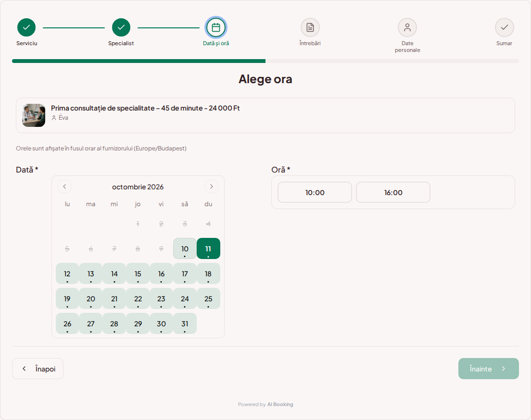The width and height of the screenshot is (531, 420).
Task: Click the sâ weekday column header
Action: pos(185,204)
